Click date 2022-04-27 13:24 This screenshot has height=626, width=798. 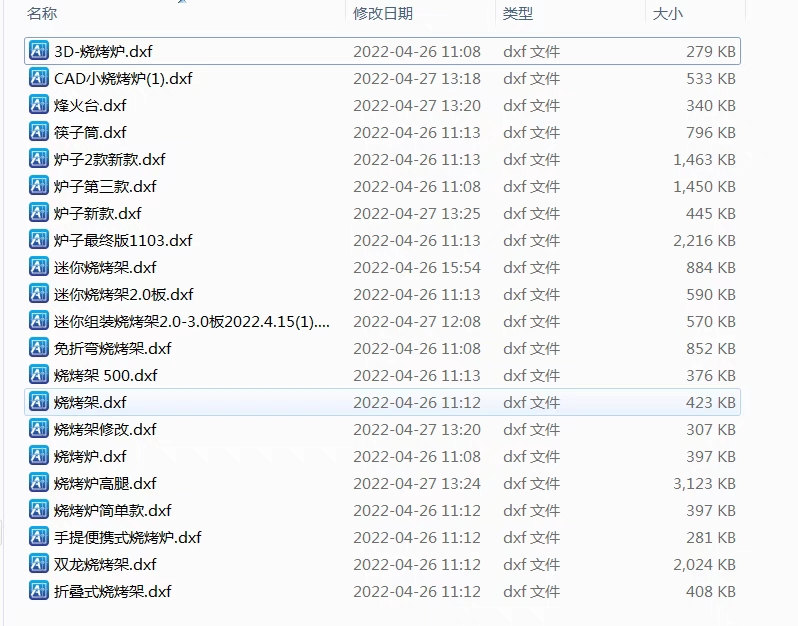pyautogui.click(x=417, y=483)
